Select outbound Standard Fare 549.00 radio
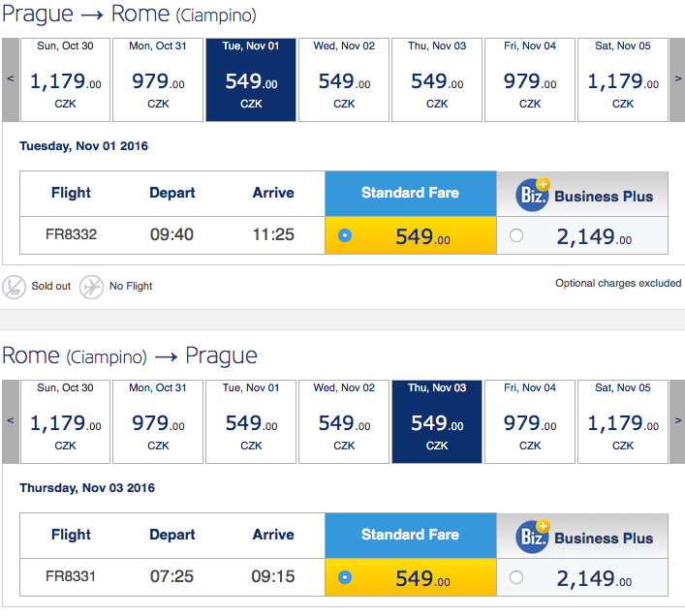 (x=345, y=235)
